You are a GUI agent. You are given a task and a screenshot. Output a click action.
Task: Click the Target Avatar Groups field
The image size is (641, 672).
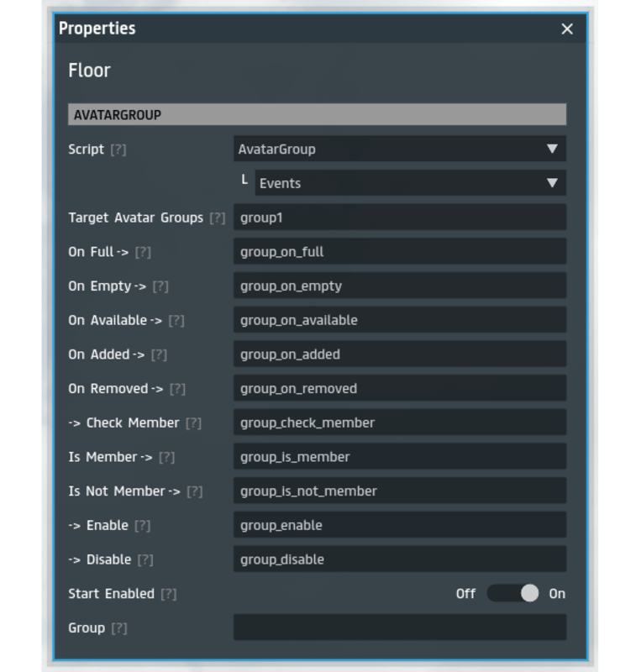[x=399, y=218]
